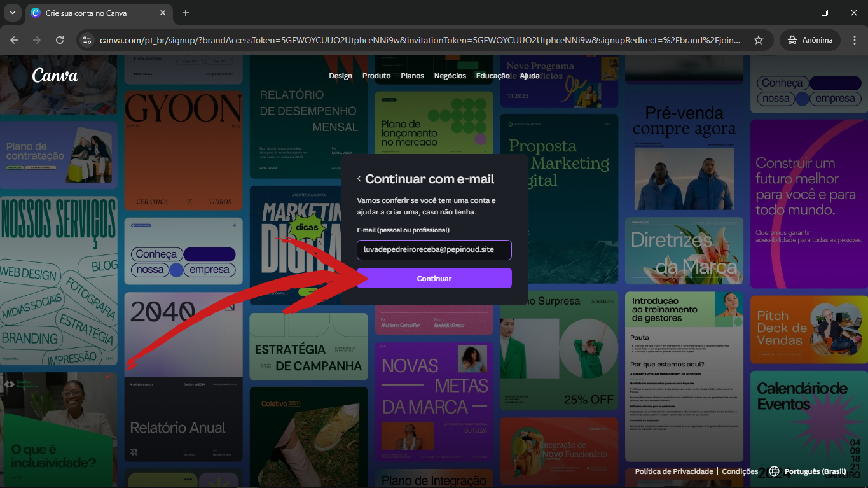Viewport: 868px width, 488px height.
Task: Click the Canva logo
Action: tap(55, 76)
